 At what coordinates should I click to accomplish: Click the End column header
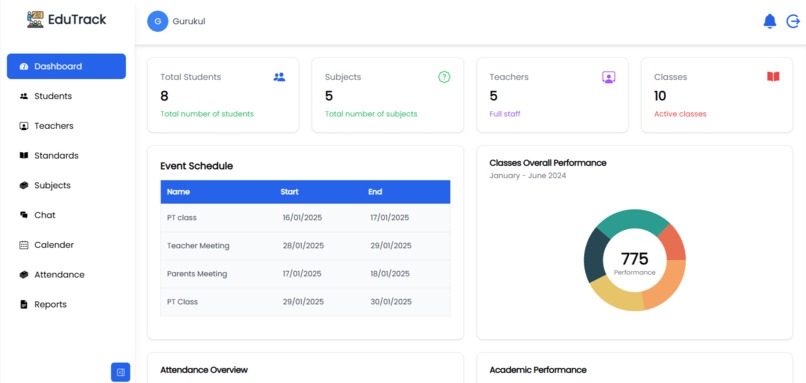[375, 192]
